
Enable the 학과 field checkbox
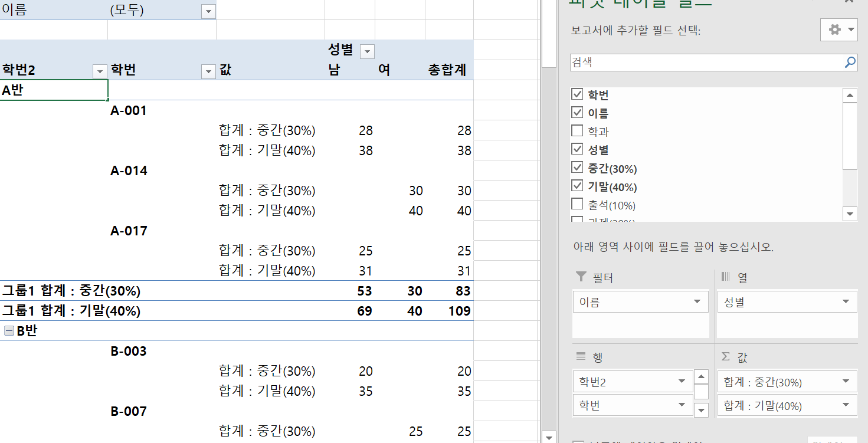577,131
